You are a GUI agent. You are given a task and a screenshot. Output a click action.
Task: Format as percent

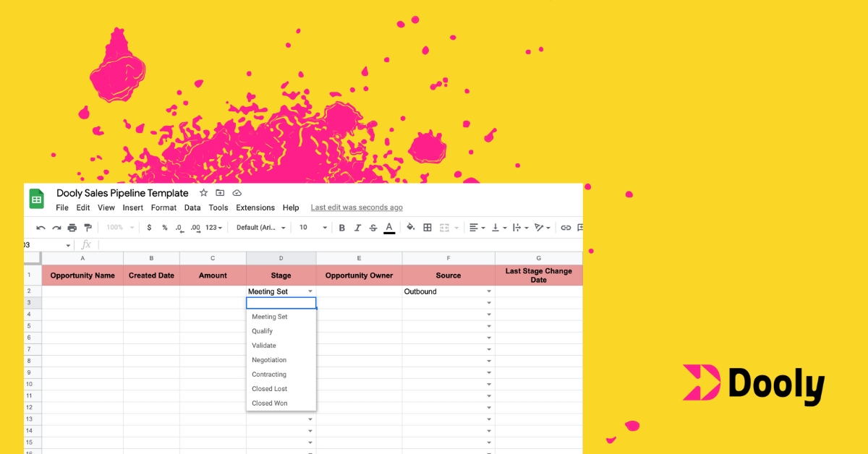(165, 228)
